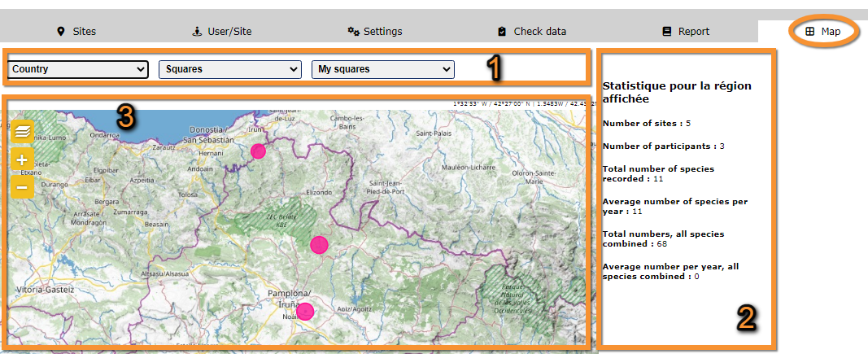
Task: Click the Statistique pour la région affichée heading
Action: (677, 92)
